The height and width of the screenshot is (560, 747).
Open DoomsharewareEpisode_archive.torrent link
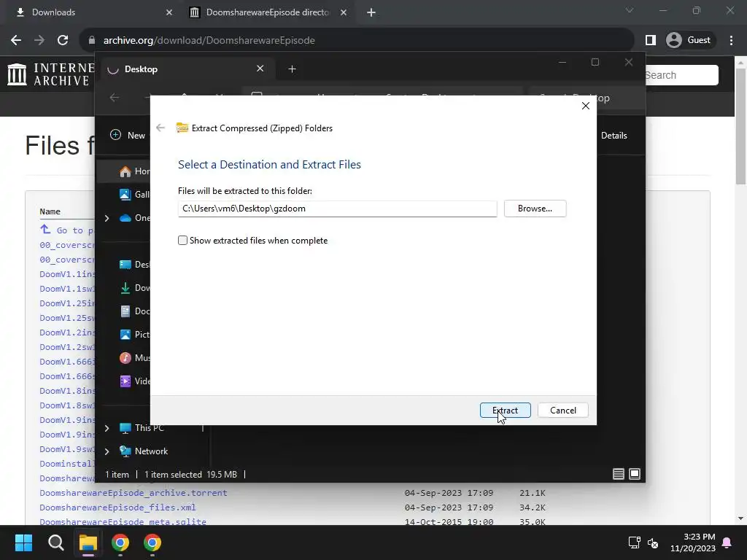133,493
